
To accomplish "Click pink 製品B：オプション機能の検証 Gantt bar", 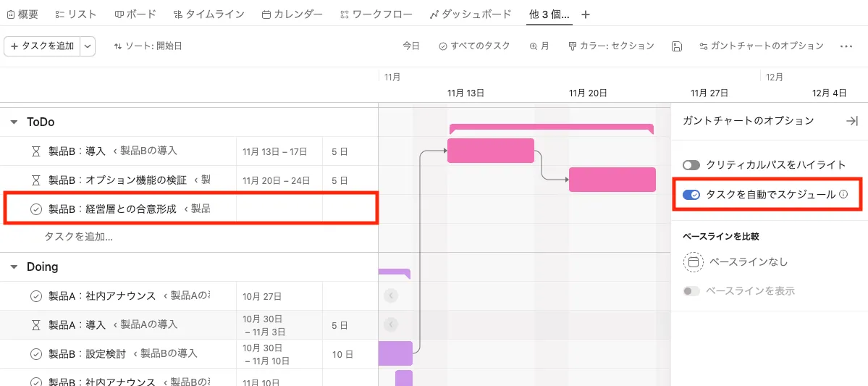I will pyautogui.click(x=612, y=180).
